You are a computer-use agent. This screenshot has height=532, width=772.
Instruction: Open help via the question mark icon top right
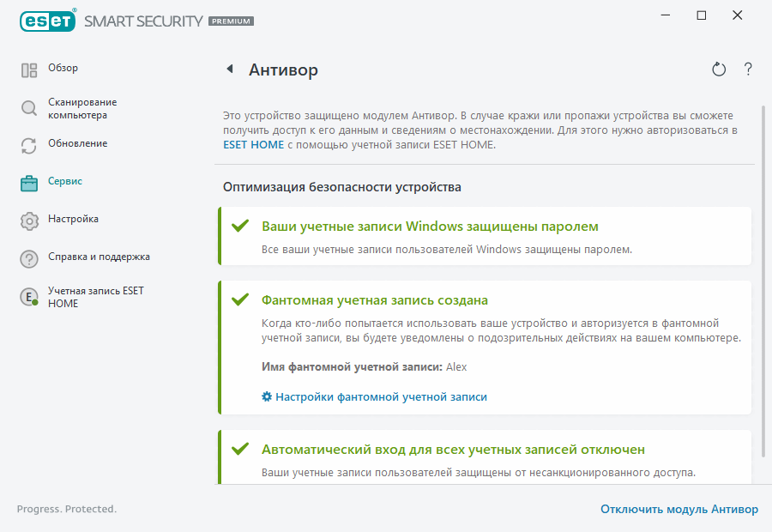tap(747, 69)
